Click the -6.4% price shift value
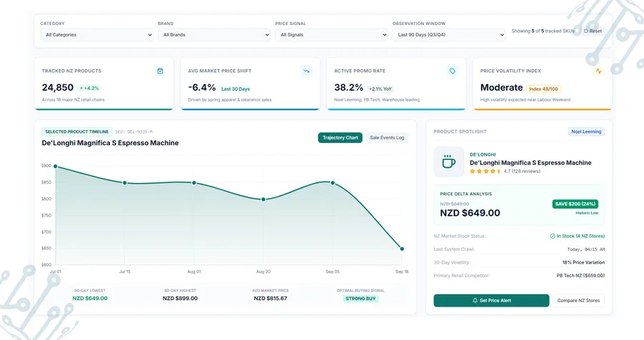The height and width of the screenshot is (340, 644). point(201,88)
